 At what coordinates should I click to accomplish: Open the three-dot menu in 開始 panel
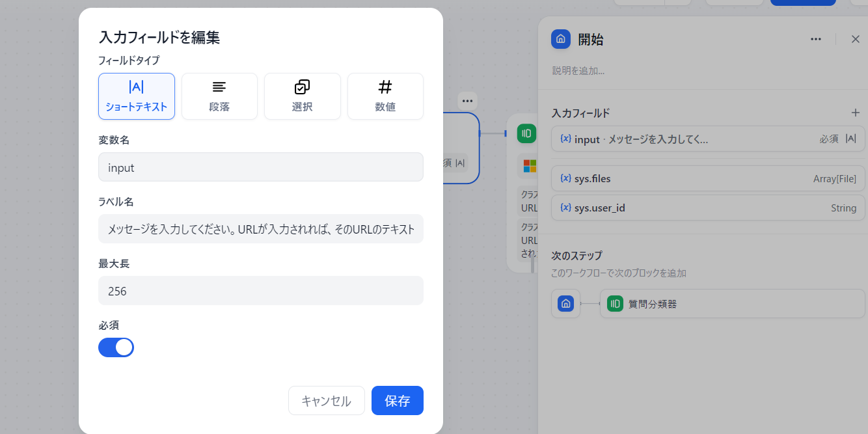pyautogui.click(x=816, y=39)
